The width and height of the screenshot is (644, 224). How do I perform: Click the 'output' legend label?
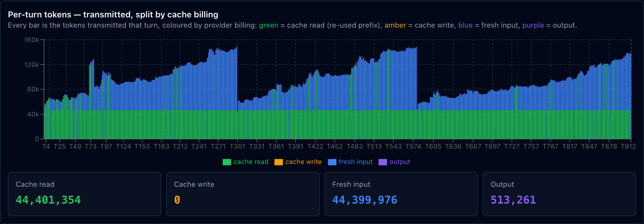coord(400,162)
